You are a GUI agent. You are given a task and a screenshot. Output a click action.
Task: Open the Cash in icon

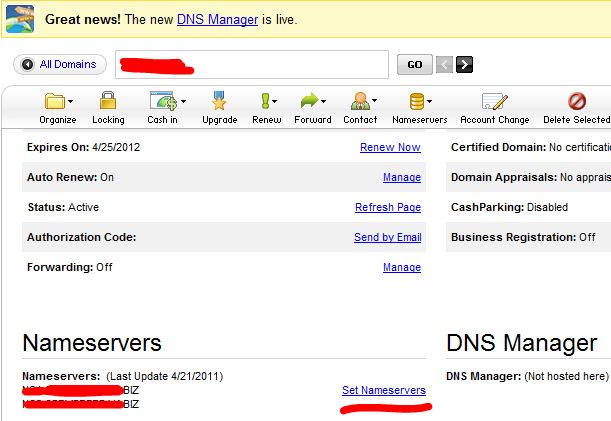point(163,101)
